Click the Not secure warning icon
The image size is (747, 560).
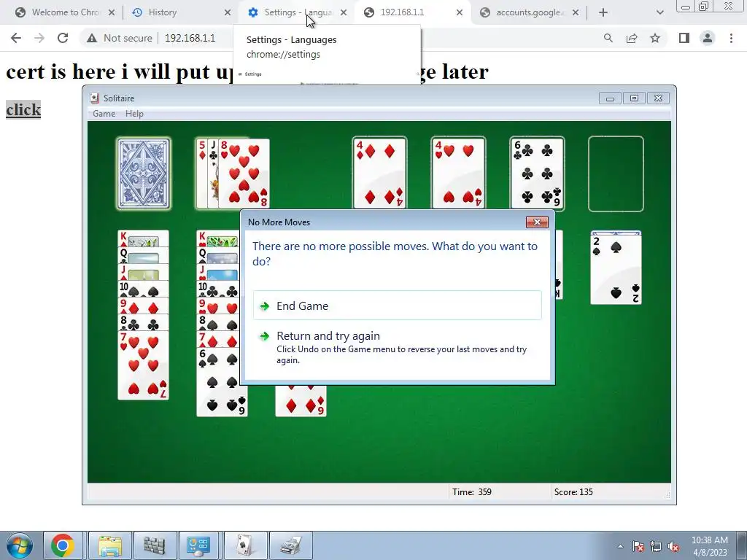92,38
